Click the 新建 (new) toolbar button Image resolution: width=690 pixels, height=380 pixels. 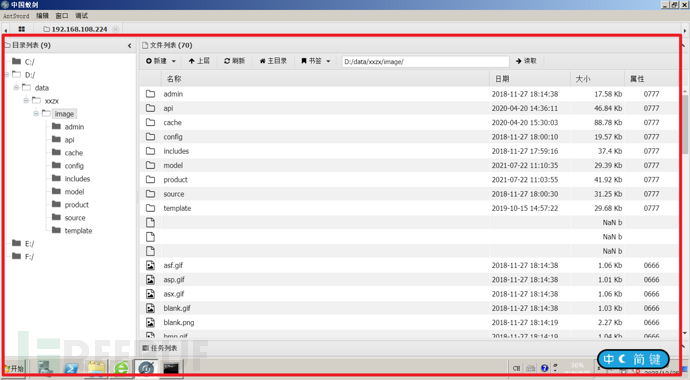pyautogui.click(x=161, y=61)
